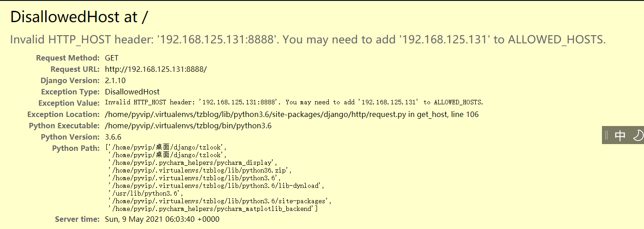Click the Exception Value message text

click(x=294, y=103)
